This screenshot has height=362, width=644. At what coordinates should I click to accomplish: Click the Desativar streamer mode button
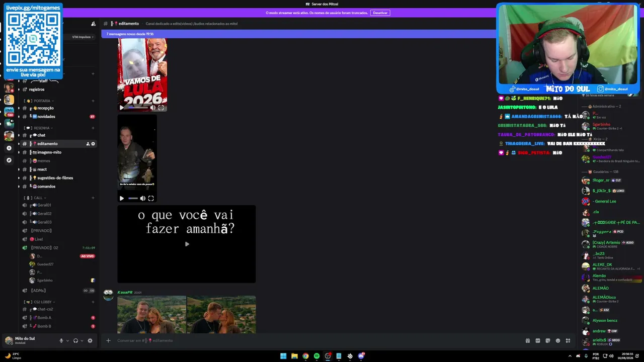point(380,13)
